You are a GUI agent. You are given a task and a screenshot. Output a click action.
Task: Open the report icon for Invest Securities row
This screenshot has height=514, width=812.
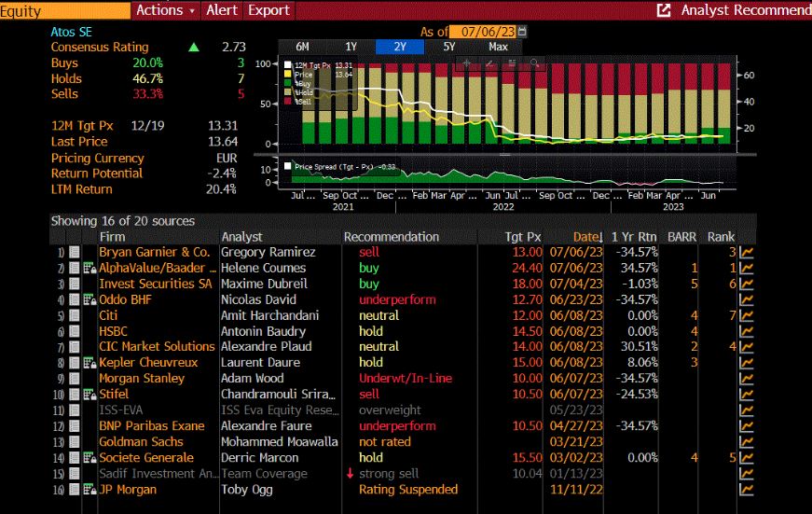point(75,284)
